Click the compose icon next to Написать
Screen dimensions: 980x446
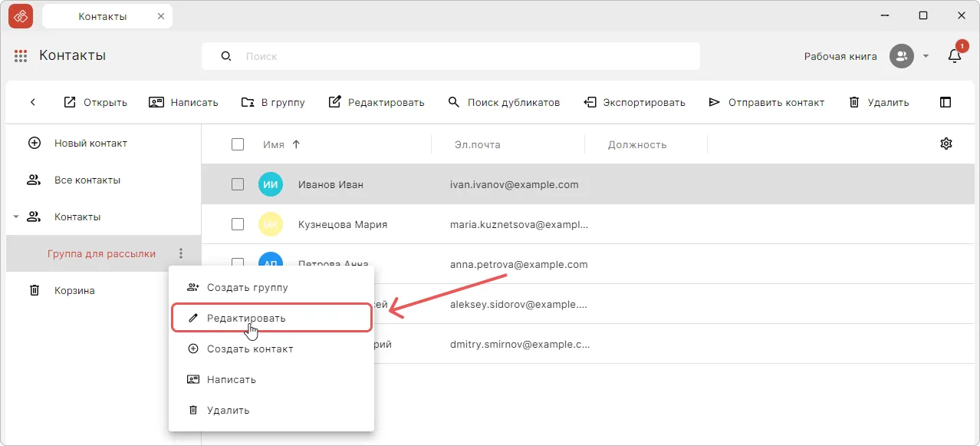tap(156, 101)
